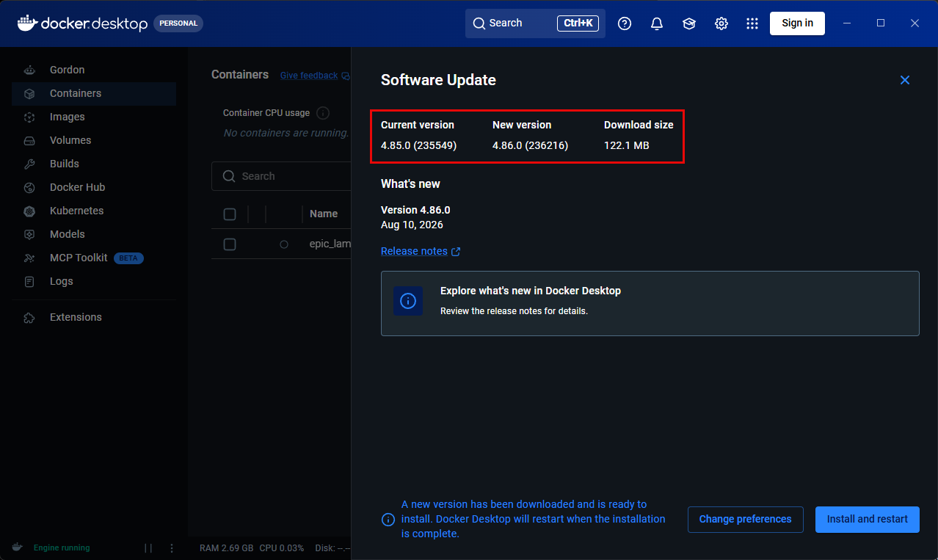This screenshot has height=560, width=938.
Task: Click the Ctrl+K shortcut badge
Action: click(x=578, y=23)
